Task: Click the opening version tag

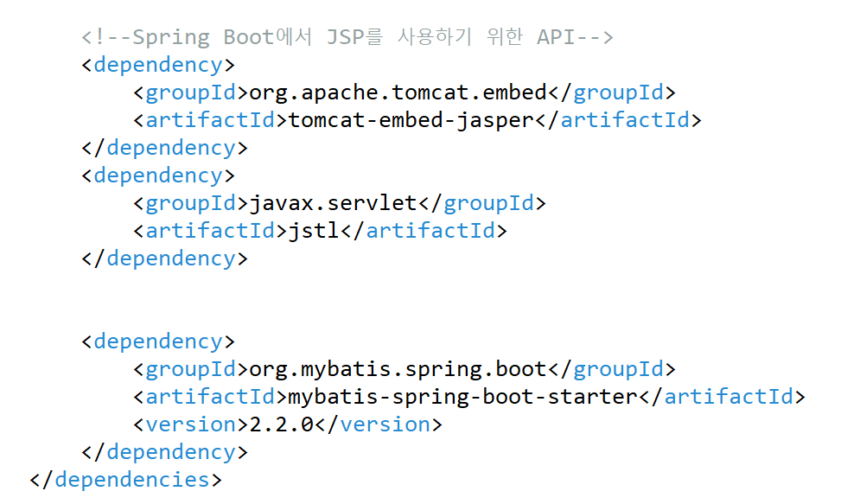Action: pos(191,424)
